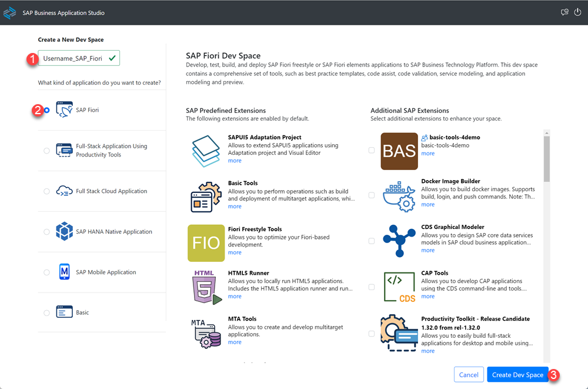Click the shared-users icon beside basic-tools-4demo

425,138
